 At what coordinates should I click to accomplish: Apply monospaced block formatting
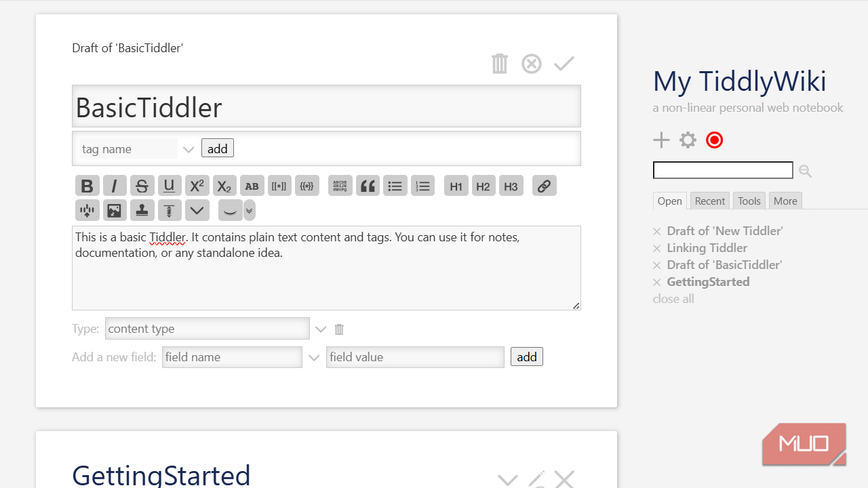[x=340, y=186]
